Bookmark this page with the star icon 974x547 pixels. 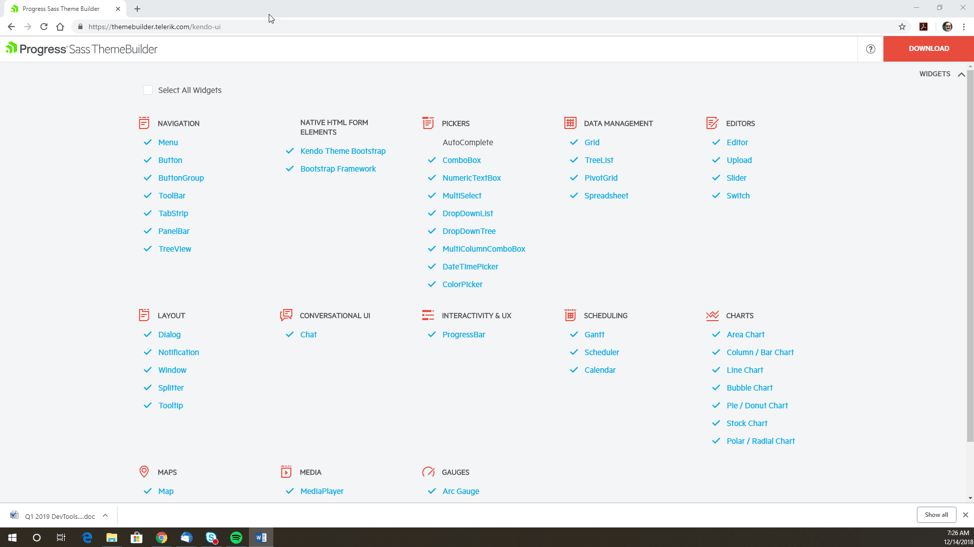pos(902,27)
